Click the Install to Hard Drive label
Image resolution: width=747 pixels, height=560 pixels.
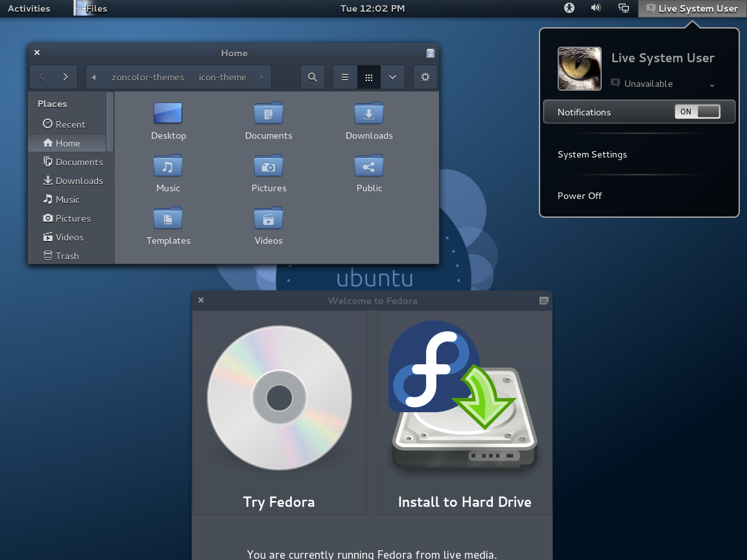point(464,502)
